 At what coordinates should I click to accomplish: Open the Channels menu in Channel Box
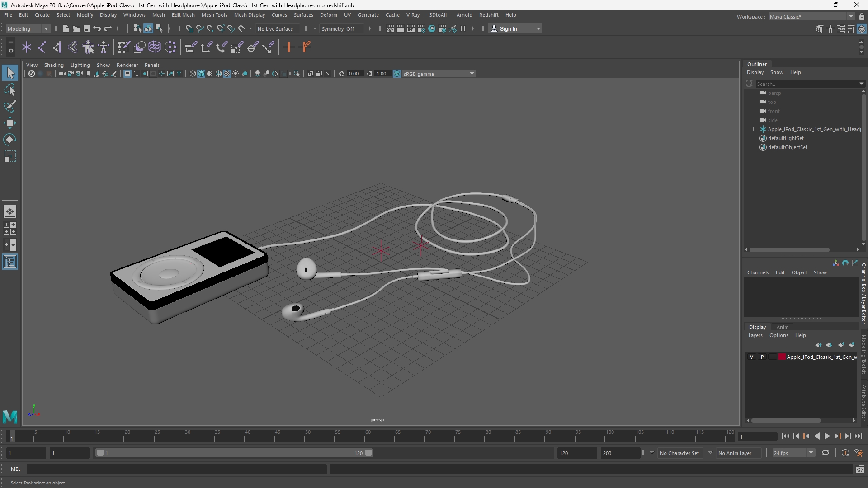point(758,272)
